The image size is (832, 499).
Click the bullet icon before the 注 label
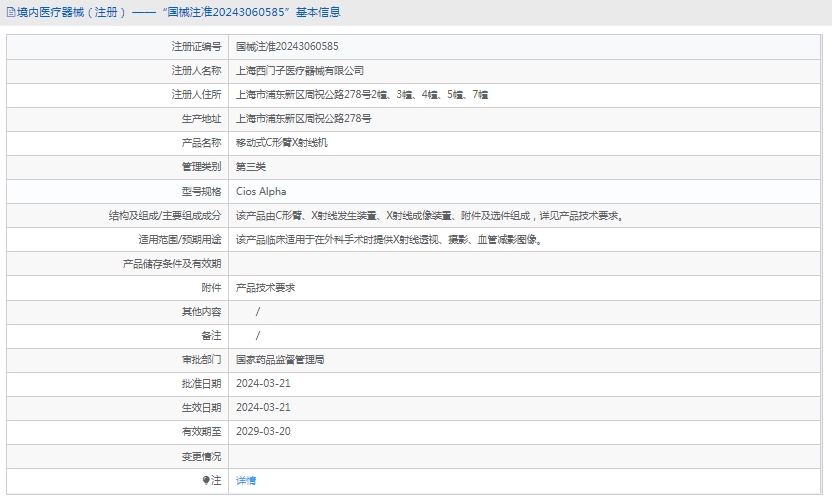[x=207, y=480]
